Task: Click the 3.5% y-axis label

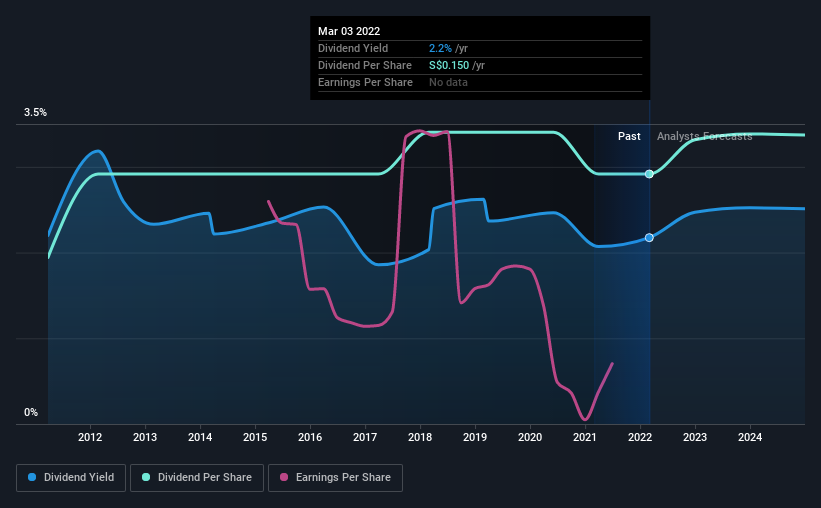Action: coord(35,113)
